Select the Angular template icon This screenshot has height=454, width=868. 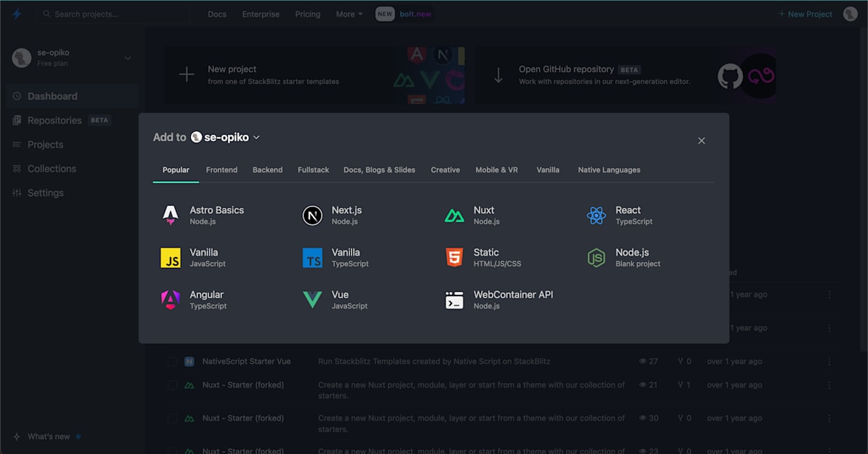(171, 300)
